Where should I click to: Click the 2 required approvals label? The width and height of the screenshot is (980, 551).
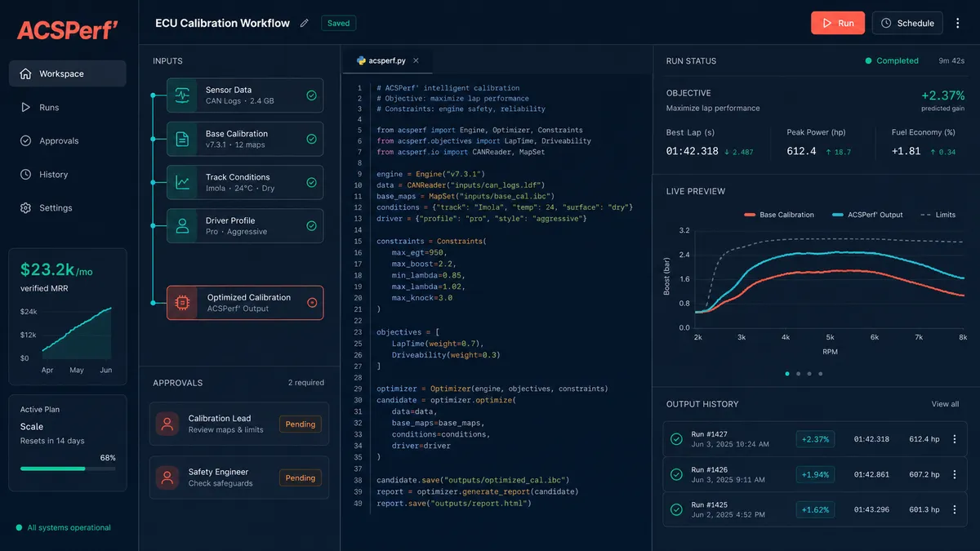[x=305, y=382]
